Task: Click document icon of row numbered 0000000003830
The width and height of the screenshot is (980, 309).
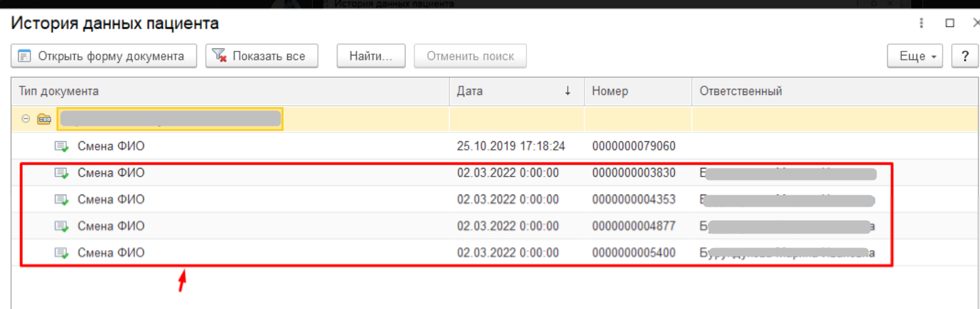Action: [x=61, y=173]
